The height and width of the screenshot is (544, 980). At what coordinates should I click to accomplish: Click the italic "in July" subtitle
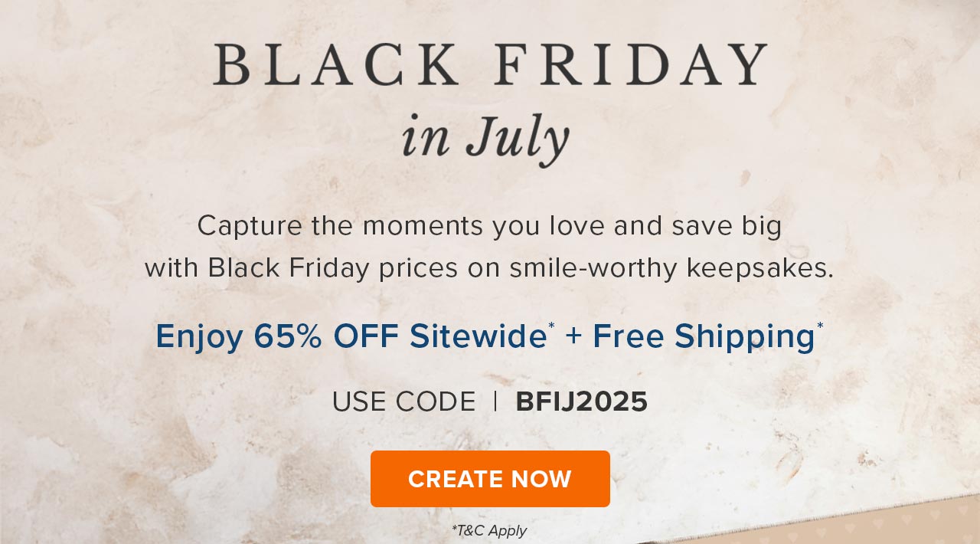click(486, 138)
